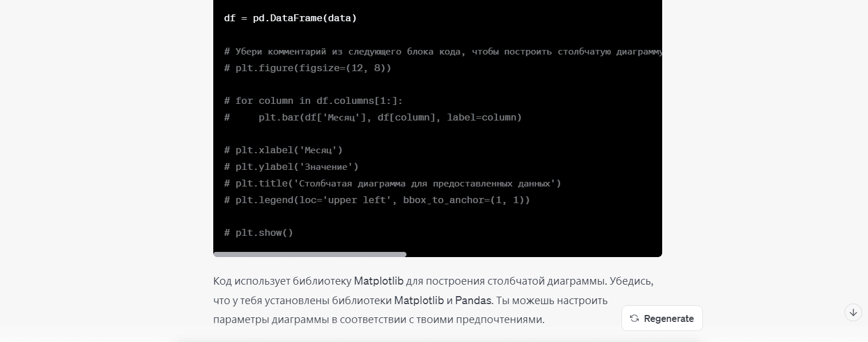Click the word Pandas in the paragraph
This screenshot has height=342, width=868.
click(473, 300)
